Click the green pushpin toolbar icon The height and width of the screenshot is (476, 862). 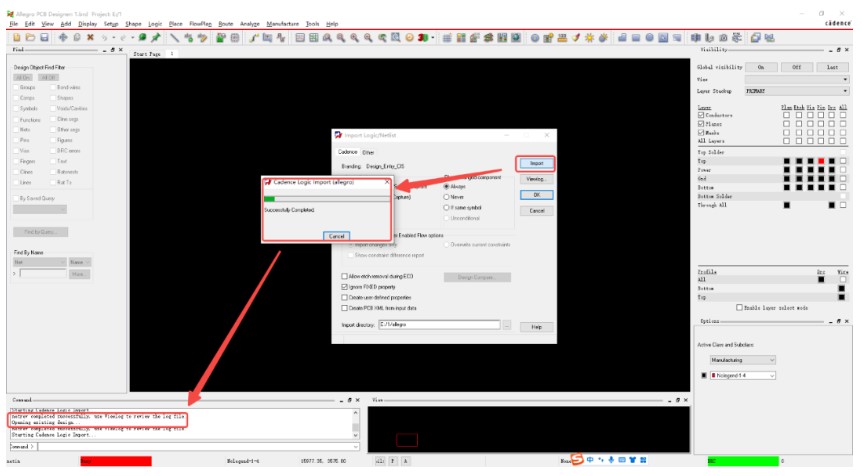click(156, 37)
